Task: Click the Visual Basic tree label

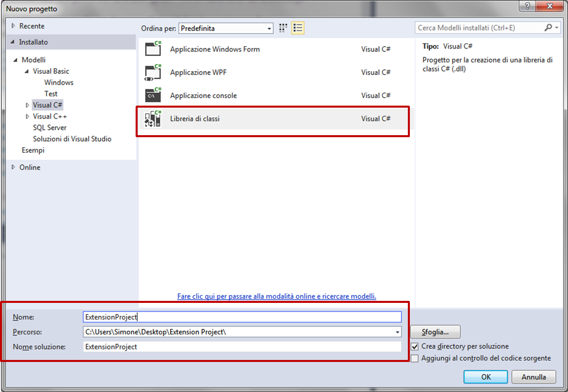Action: pos(51,71)
